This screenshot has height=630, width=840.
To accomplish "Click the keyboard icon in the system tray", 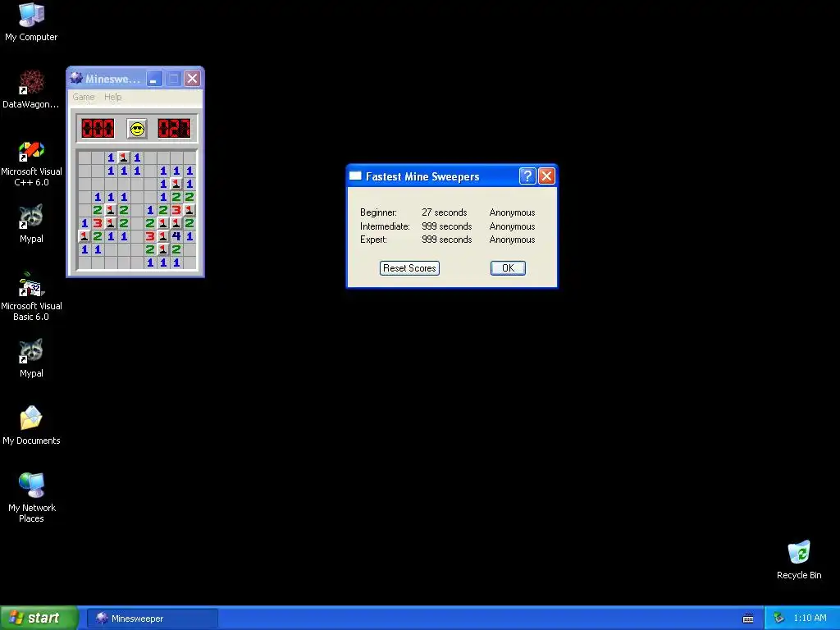I will coord(748,619).
